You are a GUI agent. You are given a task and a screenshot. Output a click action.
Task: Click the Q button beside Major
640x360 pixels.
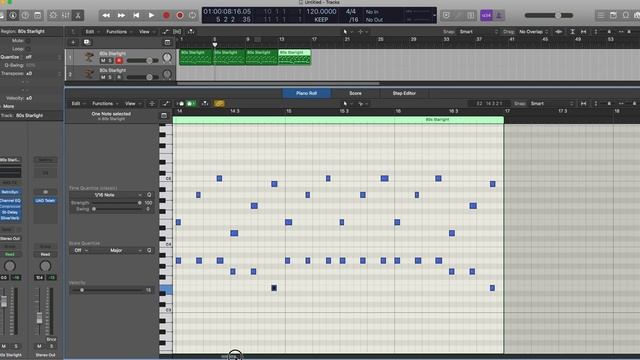click(149, 251)
